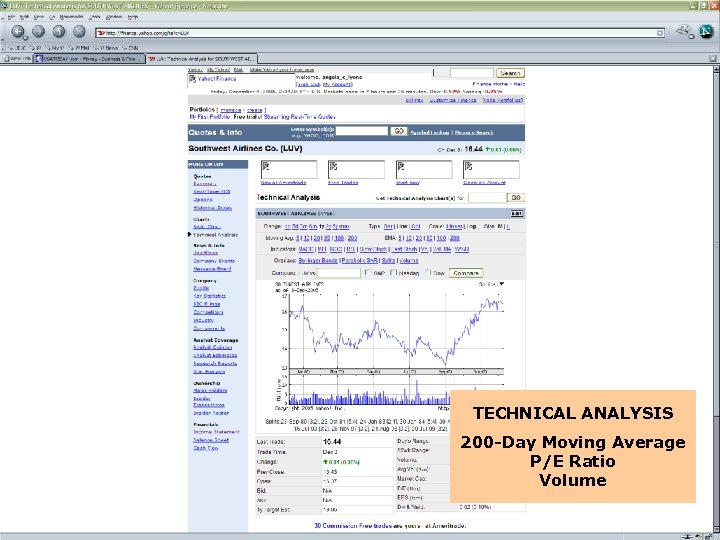Open the Historical Prices sidebar link
The width and height of the screenshot is (720, 540).
click(213, 208)
